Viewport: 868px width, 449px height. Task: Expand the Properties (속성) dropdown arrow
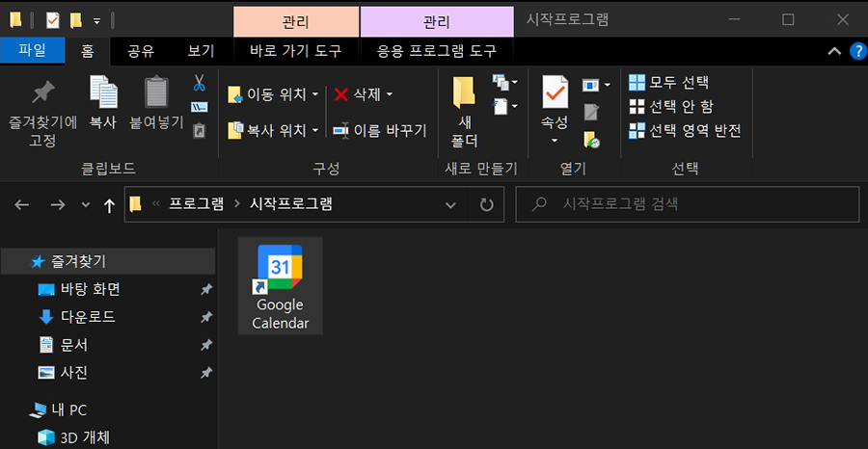(555, 141)
